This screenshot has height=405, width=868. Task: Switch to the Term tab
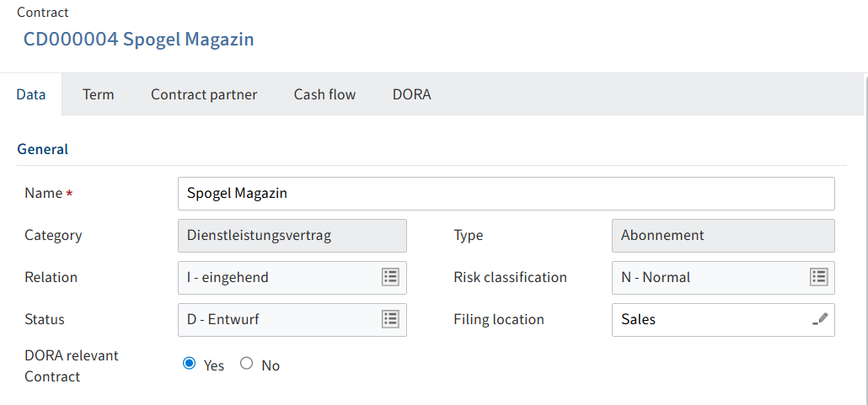(x=99, y=94)
